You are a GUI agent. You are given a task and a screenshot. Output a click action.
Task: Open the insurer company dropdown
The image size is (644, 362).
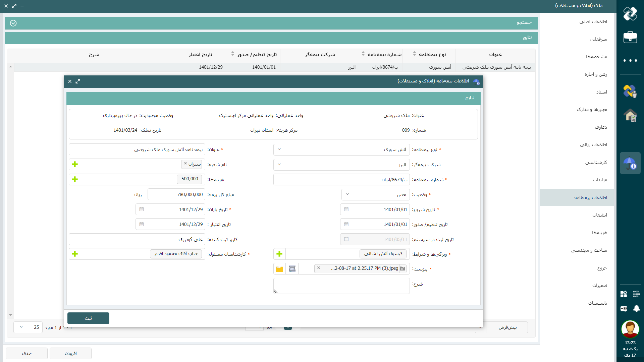tap(279, 165)
